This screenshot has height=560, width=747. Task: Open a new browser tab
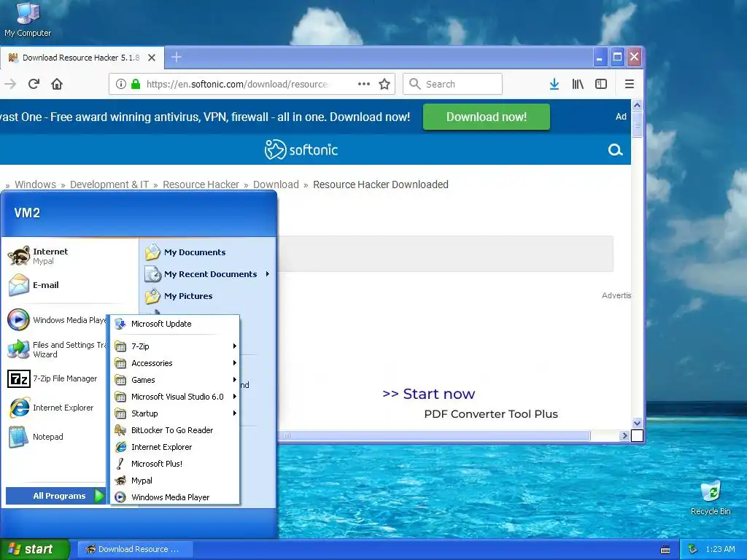point(177,57)
